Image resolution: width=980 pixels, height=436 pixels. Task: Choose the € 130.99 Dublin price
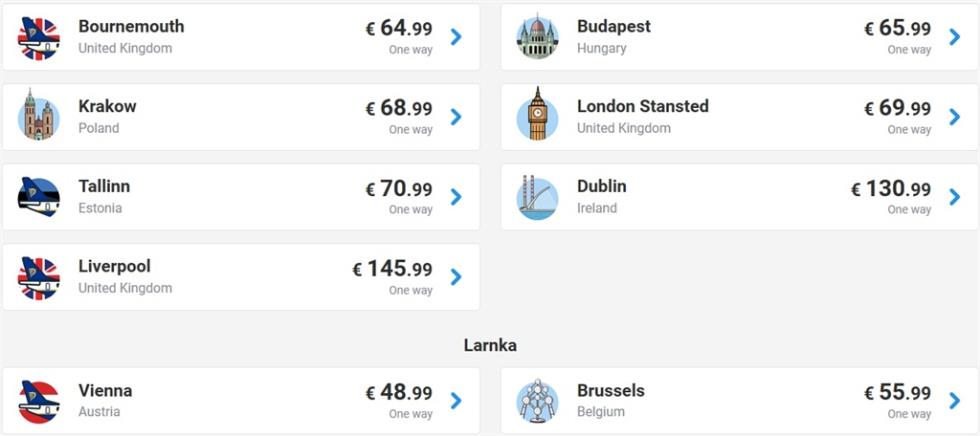click(891, 188)
